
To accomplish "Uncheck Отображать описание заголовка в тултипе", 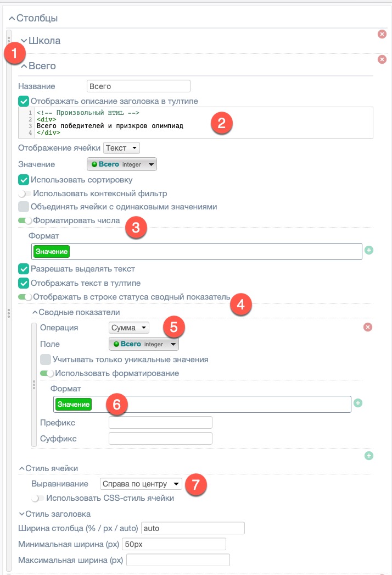I will [x=24, y=101].
